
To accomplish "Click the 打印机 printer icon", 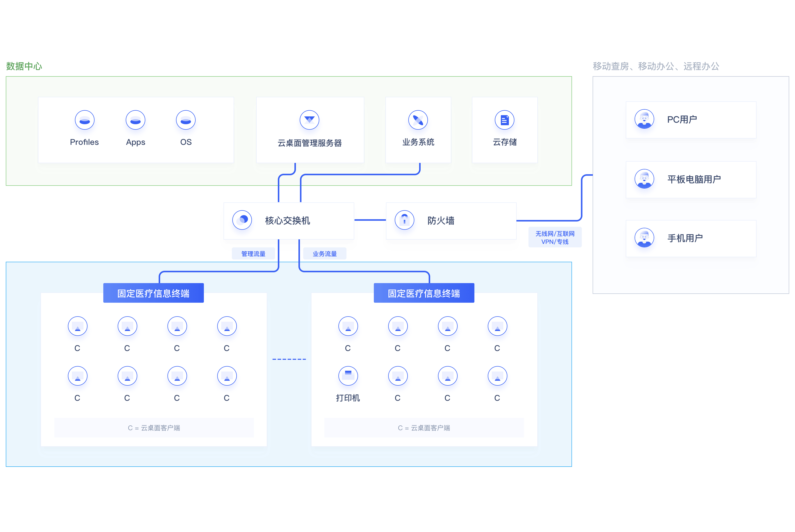I will point(348,376).
